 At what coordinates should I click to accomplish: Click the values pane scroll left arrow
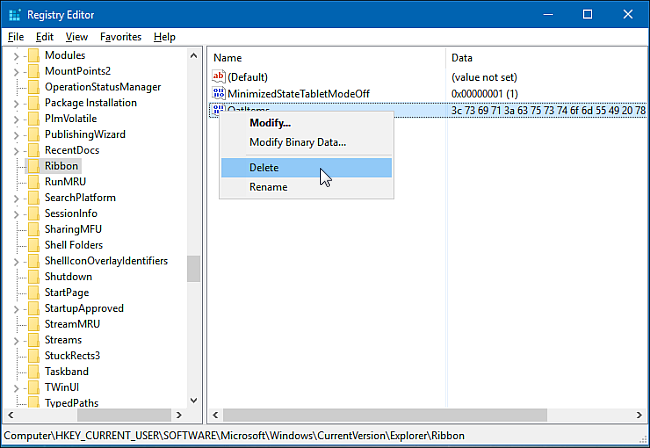[x=216, y=415]
